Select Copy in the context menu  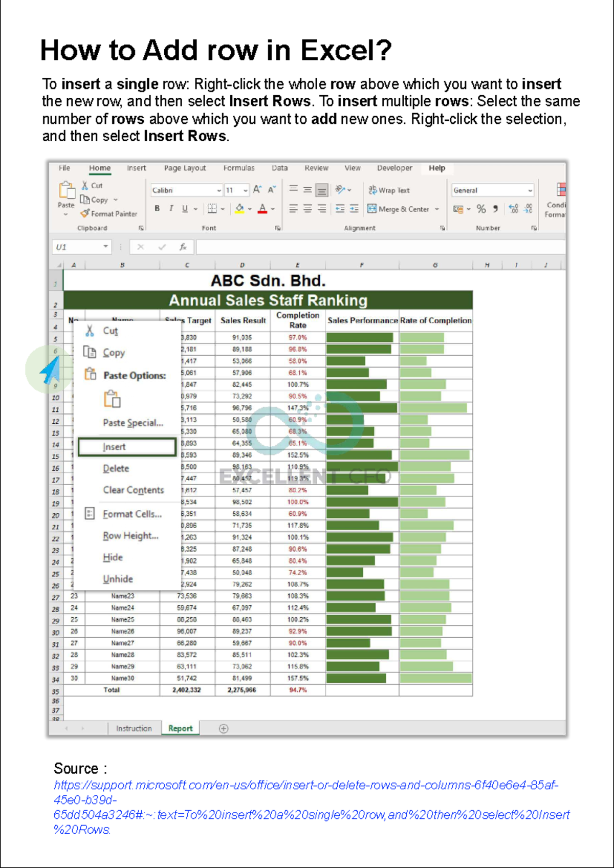click(x=114, y=353)
